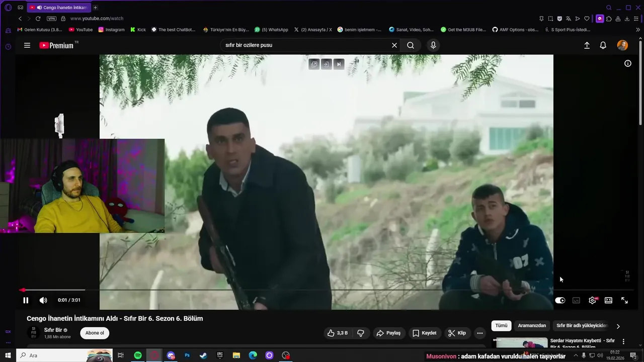Open Spotify from the taskbar
The height and width of the screenshot is (362, 644).
point(138,355)
